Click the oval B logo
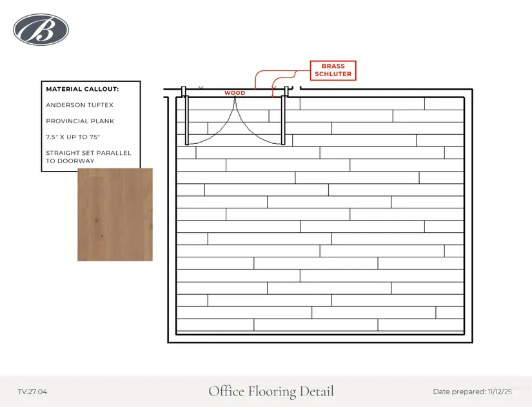 [x=41, y=30]
